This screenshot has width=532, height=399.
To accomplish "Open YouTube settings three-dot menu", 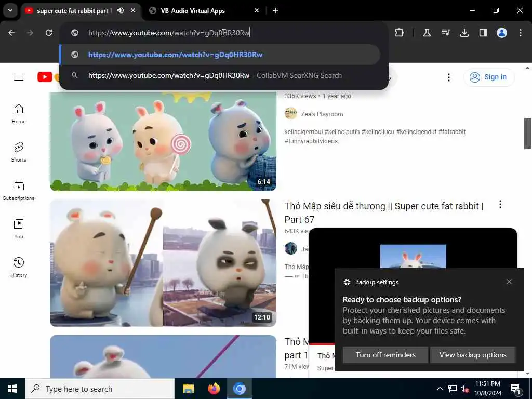I will pyautogui.click(x=448, y=77).
